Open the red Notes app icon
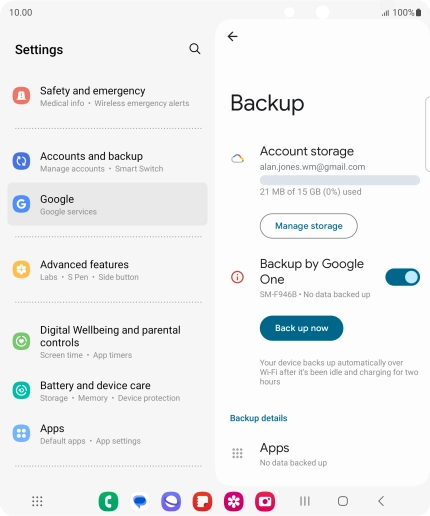The width and height of the screenshot is (430, 516). coord(202,501)
